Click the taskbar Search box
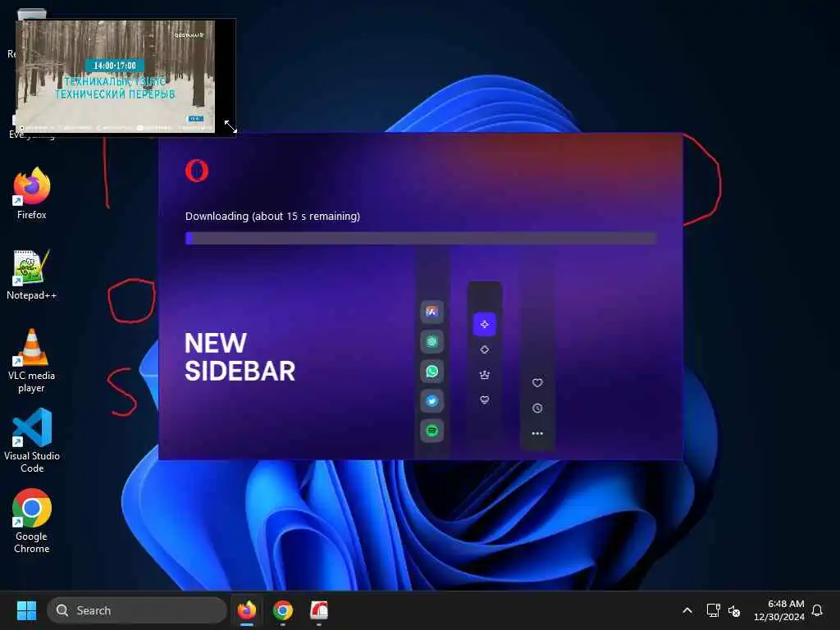This screenshot has width=840, height=630. click(x=137, y=610)
